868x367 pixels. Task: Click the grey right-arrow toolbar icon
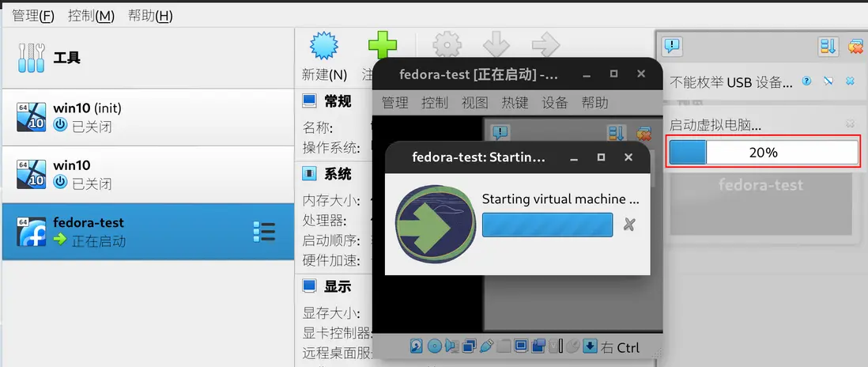tap(545, 45)
